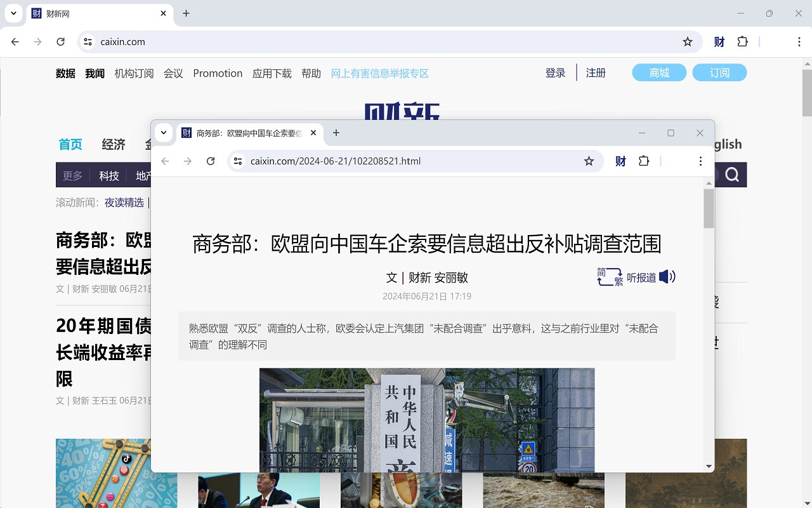
Task: Open three-dot menu in front window
Action: click(x=700, y=161)
